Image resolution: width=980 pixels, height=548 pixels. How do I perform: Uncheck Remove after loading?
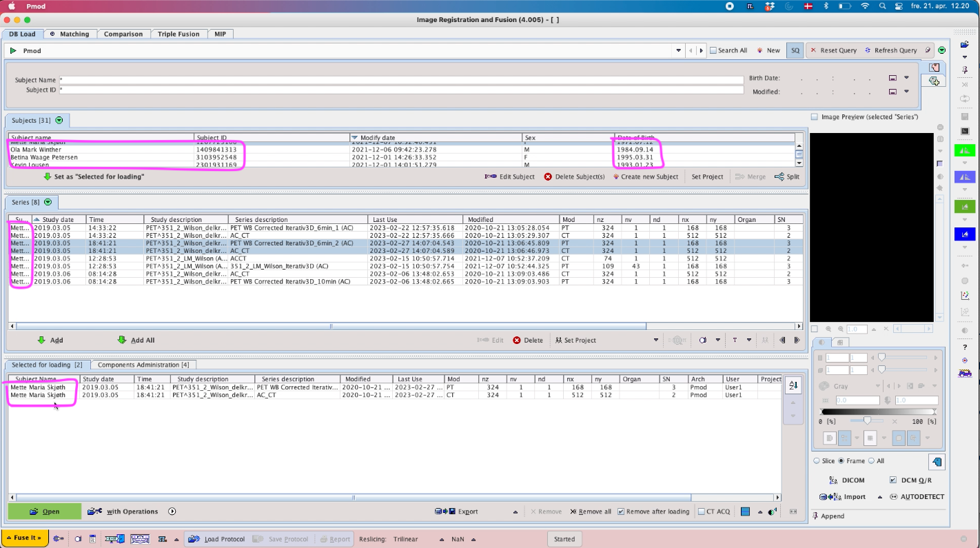(621, 511)
